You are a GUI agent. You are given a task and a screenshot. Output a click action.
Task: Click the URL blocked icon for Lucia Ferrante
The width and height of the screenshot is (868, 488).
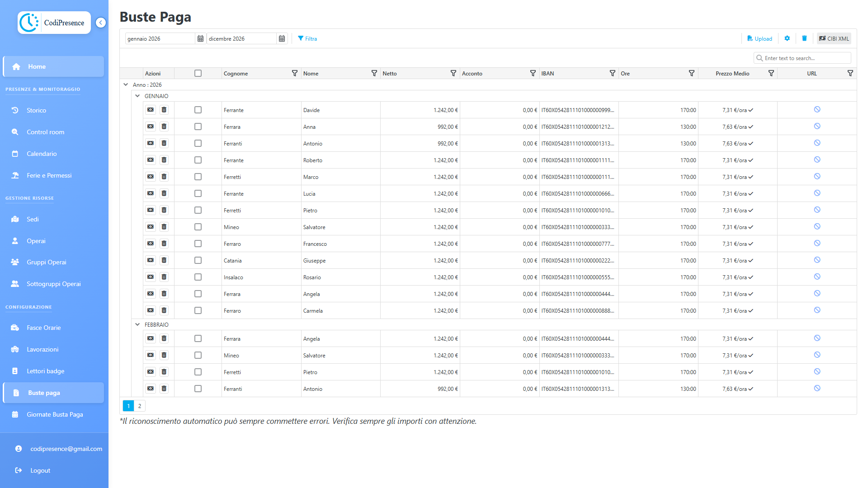point(817,193)
